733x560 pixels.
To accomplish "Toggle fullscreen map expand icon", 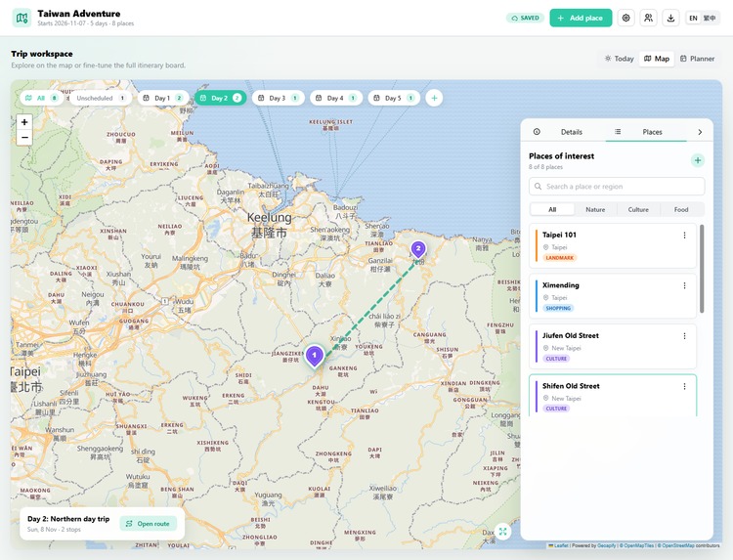I will point(503,531).
